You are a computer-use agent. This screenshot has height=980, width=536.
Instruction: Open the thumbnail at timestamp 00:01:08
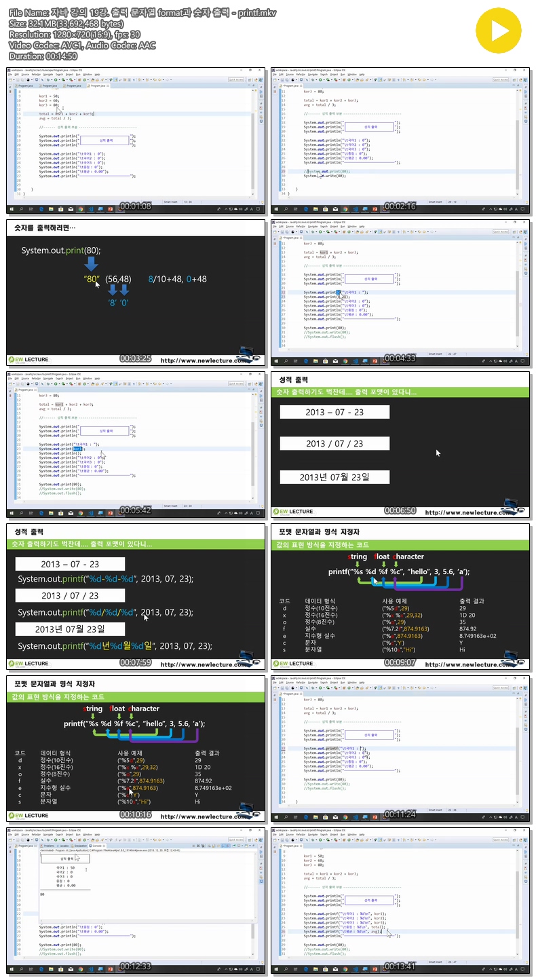pos(135,140)
